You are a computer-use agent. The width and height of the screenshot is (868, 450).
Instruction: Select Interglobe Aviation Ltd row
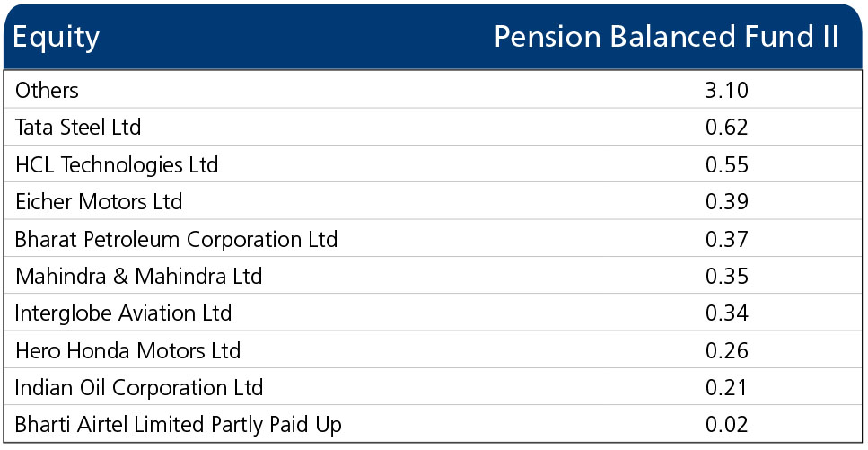point(434,313)
